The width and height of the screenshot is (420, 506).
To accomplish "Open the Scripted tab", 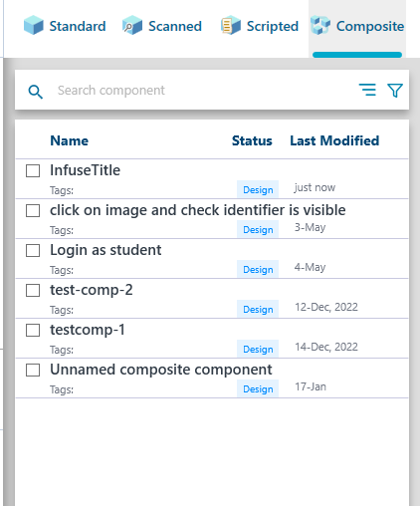I will click(x=260, y=26).
